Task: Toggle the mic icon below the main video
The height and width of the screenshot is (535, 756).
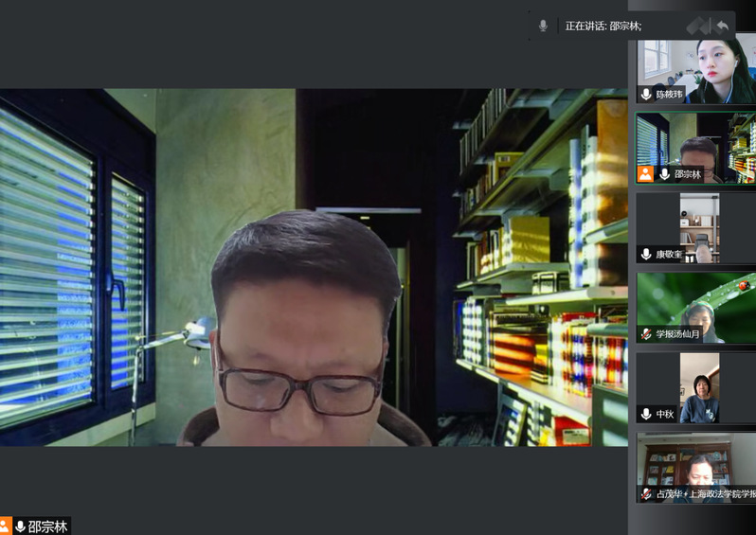Action: (x=20, y=526)
